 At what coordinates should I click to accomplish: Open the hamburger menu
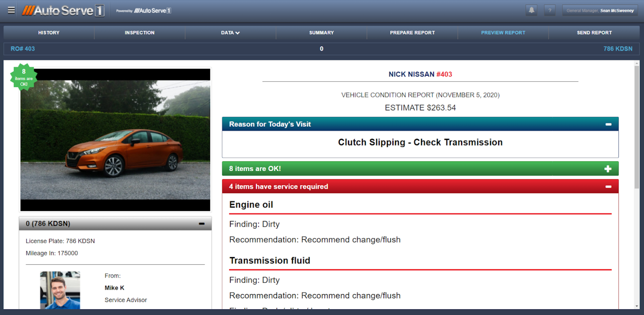[11, 10]
